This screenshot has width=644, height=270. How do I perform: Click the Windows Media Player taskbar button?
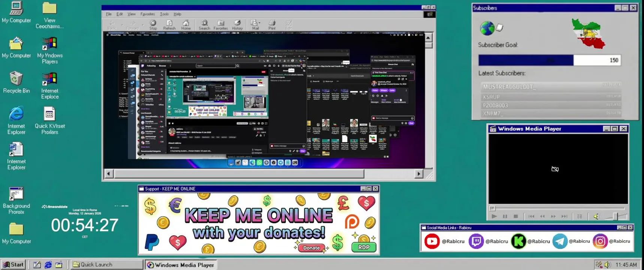[181, 265]
